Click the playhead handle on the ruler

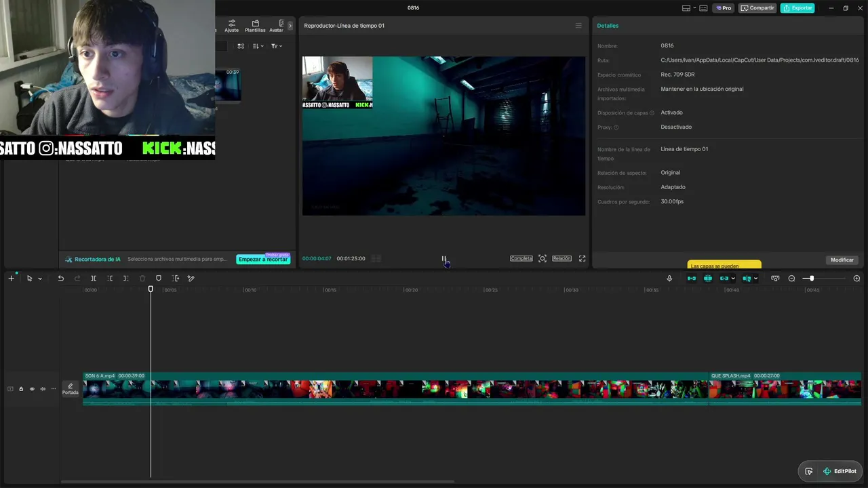pyautogui.click(x=151, y=289)
